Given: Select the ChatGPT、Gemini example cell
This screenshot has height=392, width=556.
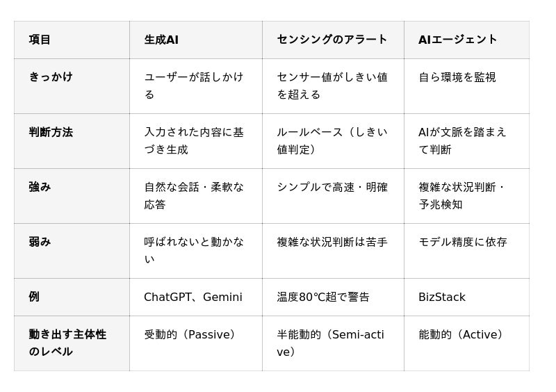Looking at the screenshot, I should point(196,297).
